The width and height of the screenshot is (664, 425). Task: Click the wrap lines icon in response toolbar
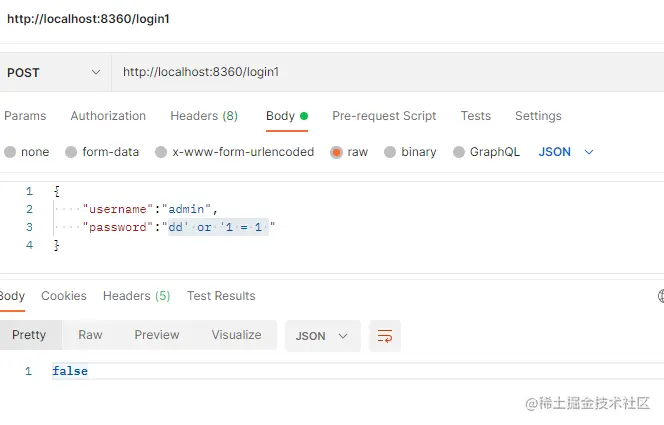(x=385, y=336)
